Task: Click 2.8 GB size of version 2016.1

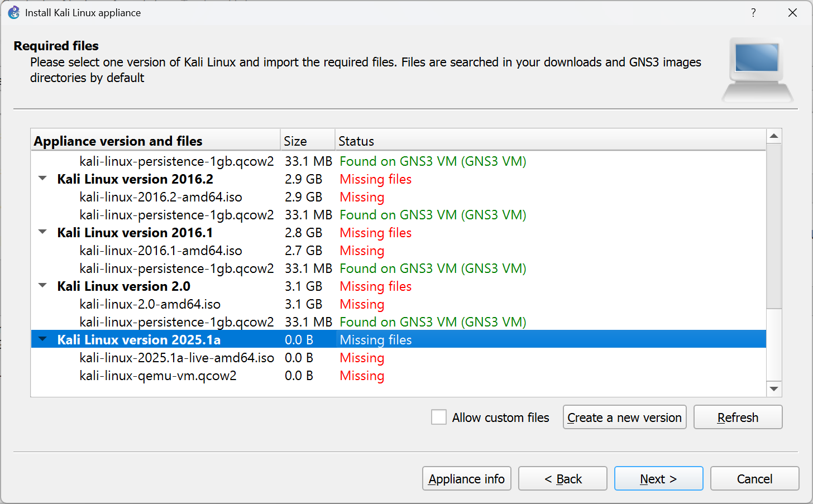Action: tap(303, 232)
